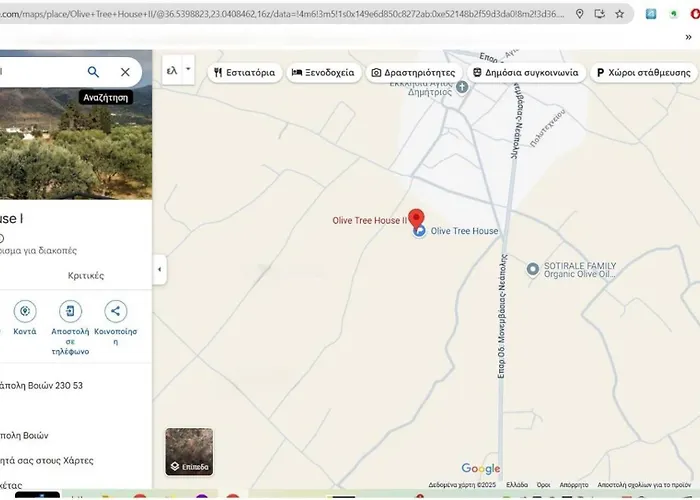
Task: Click the red Olive Tree House II pin
Action: tap(417, 219)
